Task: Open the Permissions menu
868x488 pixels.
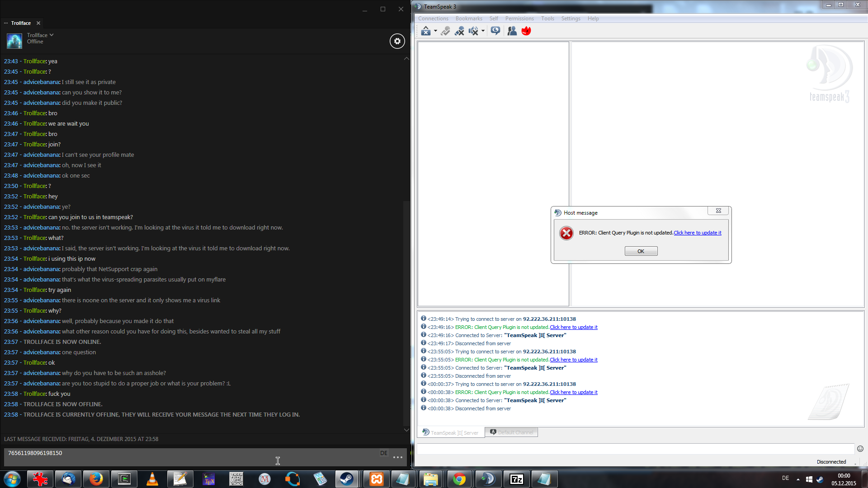Action: 519,19
